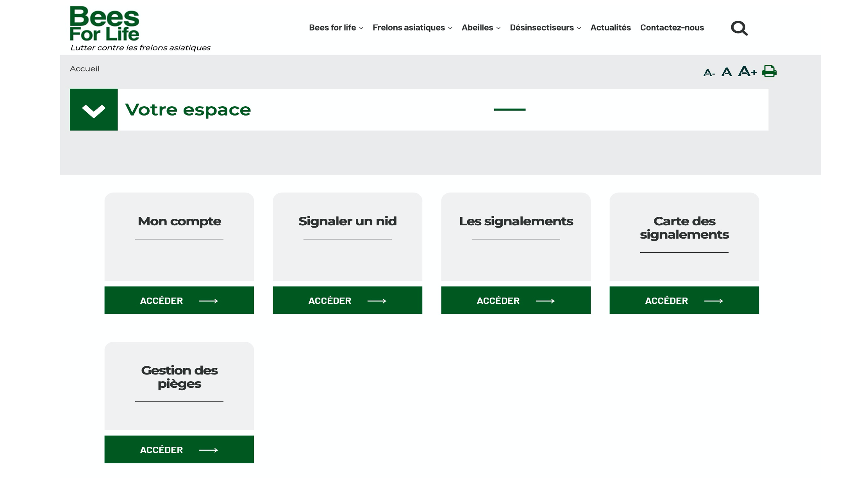Select the Carte des signalements card title

point(684,228)
